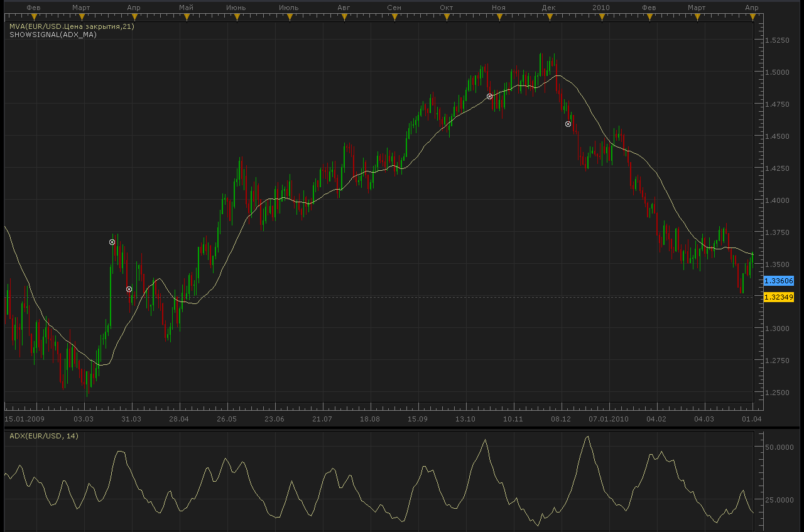The height and width of the screenshot is (532, 804).
Task: Click the 1.5250 price scale label
Action: (777, 40)
